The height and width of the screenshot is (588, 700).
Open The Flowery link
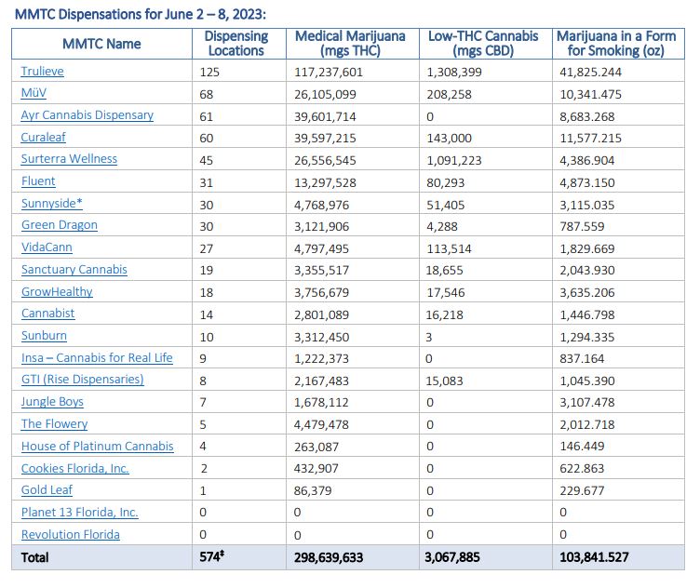pos(54,424)
